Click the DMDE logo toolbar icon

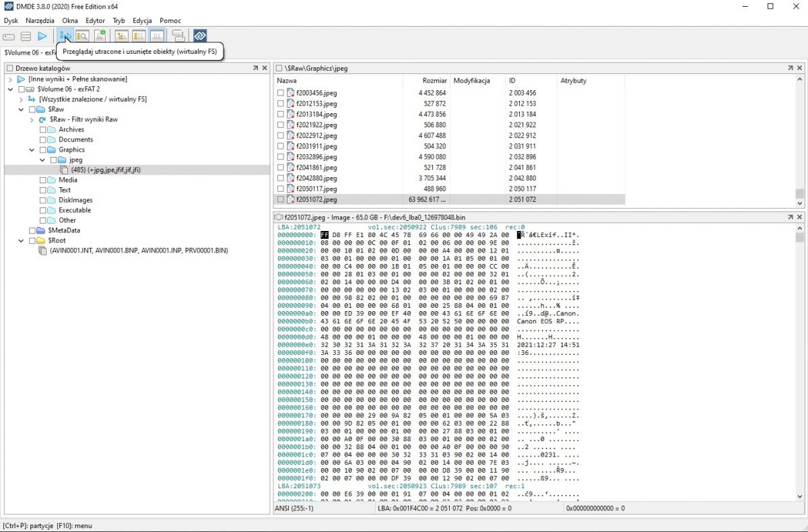[x=200, y=36]
